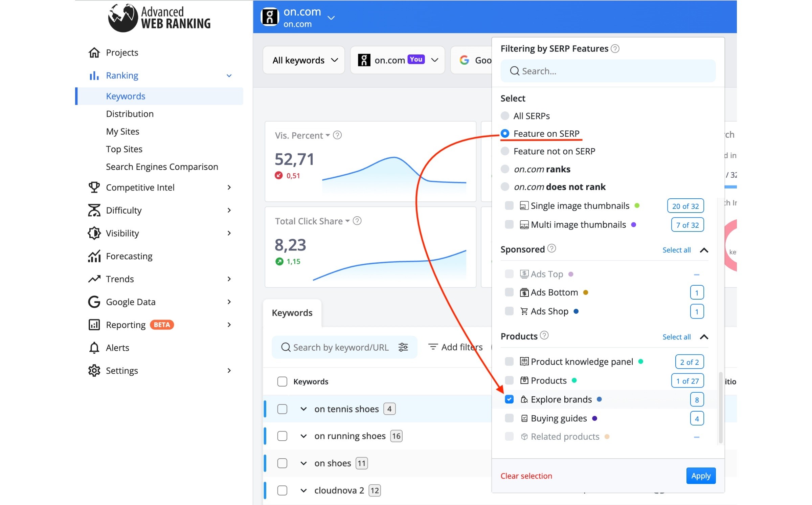The width and height of the screenshot is (812, 505).
Task: Collapse the Ranking menu chevron
Action: (x=229, y=76)
